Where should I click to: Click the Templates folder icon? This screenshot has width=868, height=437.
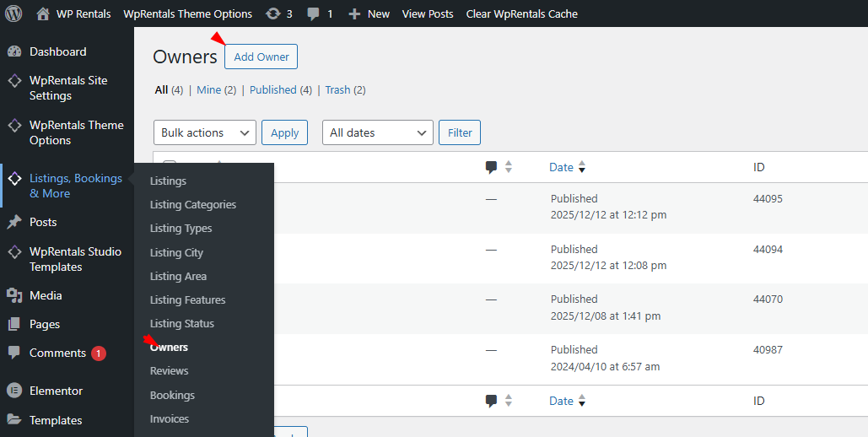tap(14, 420)
